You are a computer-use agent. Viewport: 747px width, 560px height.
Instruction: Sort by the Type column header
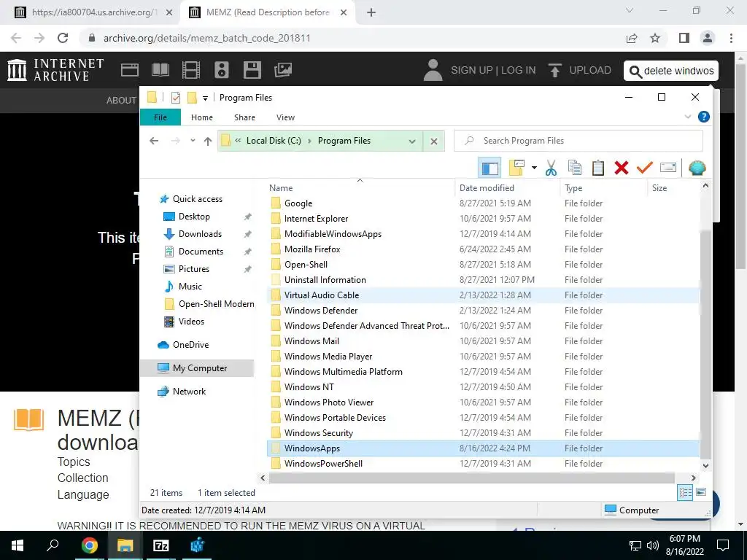pyautogui.click(x=604, y=188)
